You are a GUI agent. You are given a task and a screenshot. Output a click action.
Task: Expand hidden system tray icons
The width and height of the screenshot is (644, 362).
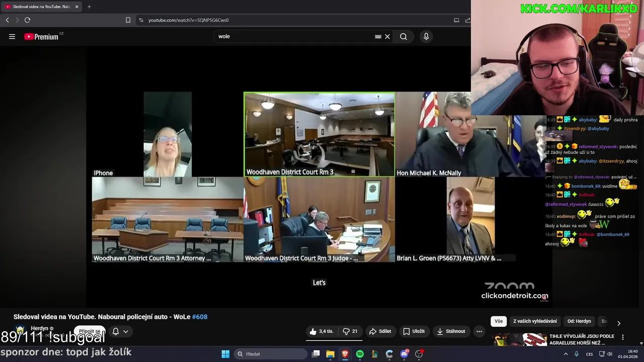(566, 354)
